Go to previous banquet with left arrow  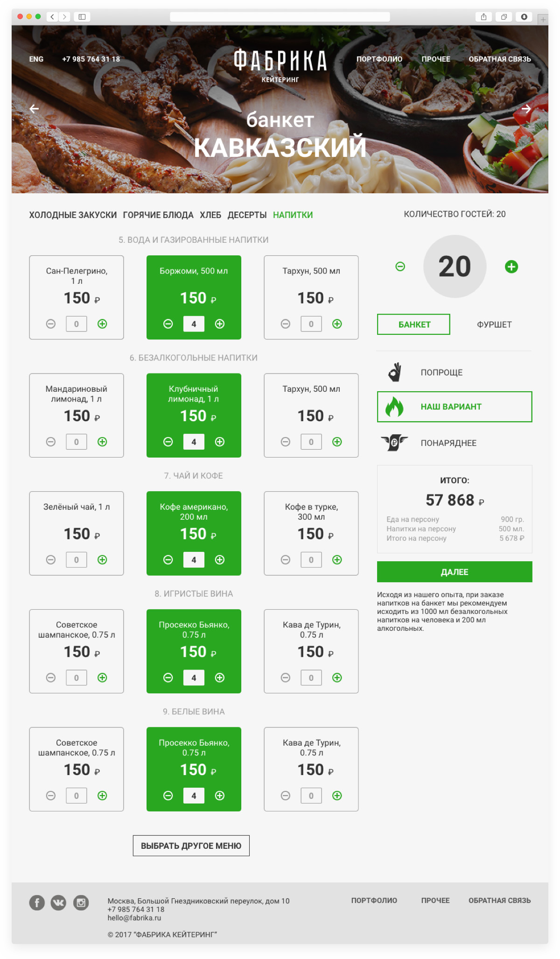[34, 109]
